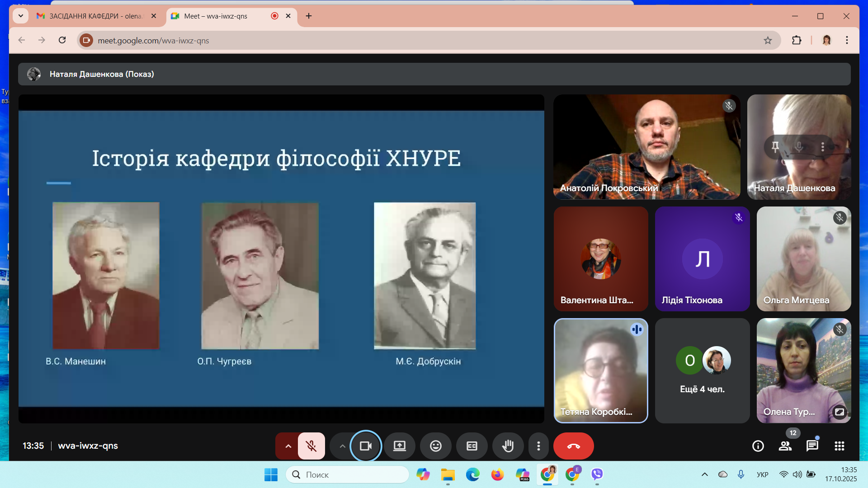This screenshot has width=868, height=488.
Task: Pin Наталя Дашенкова's video tile
Action: point(775,146)
